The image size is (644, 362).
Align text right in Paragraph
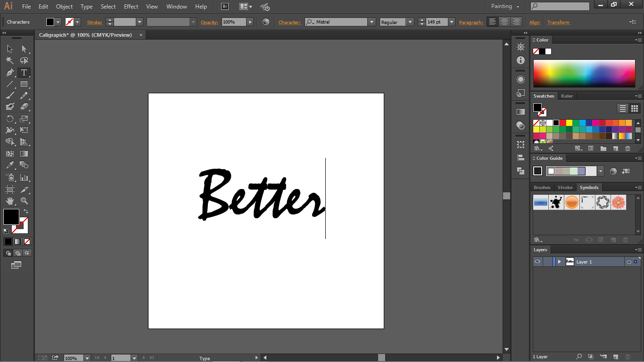[517, 22]
